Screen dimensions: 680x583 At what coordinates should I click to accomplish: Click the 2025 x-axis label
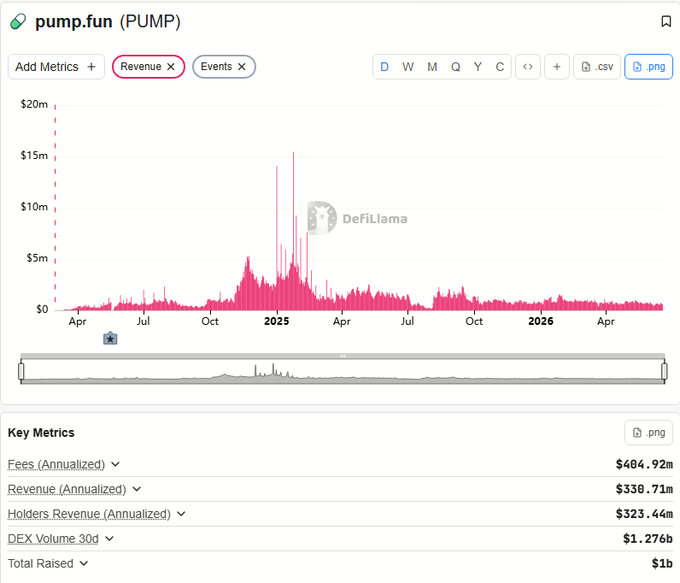pos(276,321)
